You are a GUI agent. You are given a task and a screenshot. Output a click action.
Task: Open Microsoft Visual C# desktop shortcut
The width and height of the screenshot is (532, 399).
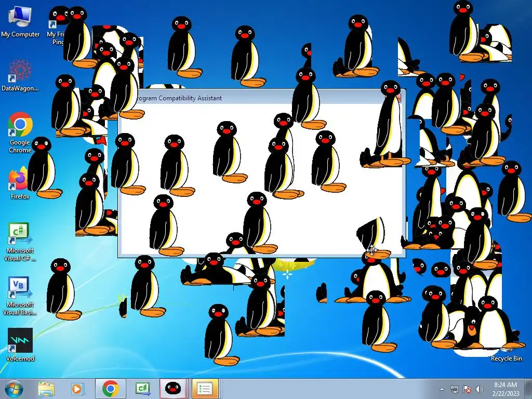pos(20,242)
